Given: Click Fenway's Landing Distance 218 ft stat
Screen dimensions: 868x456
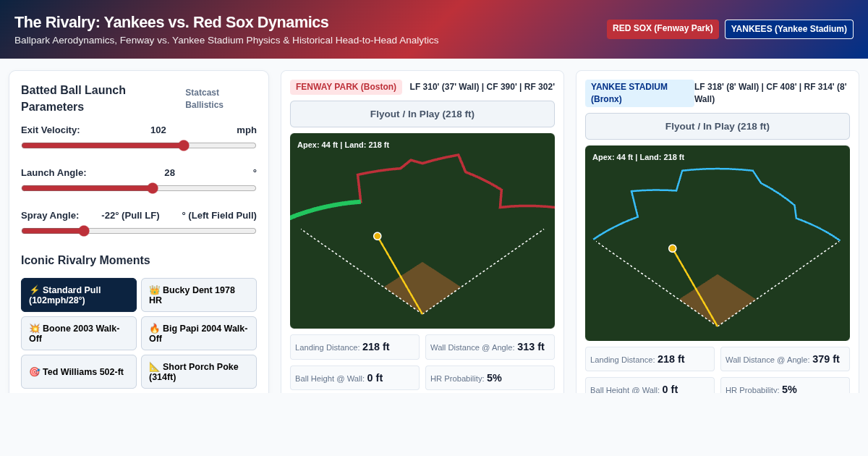Looking at the screenshot, I should [354, 347].
